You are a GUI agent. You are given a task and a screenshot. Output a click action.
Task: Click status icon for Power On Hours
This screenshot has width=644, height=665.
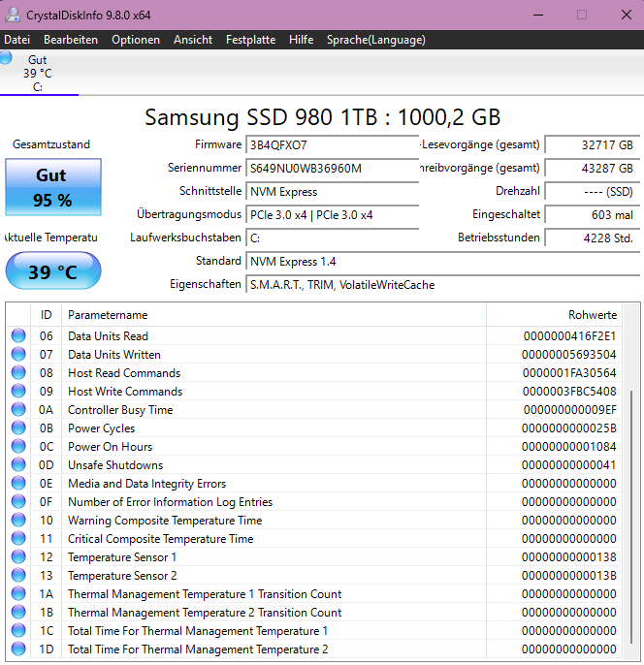coord(18,446)
